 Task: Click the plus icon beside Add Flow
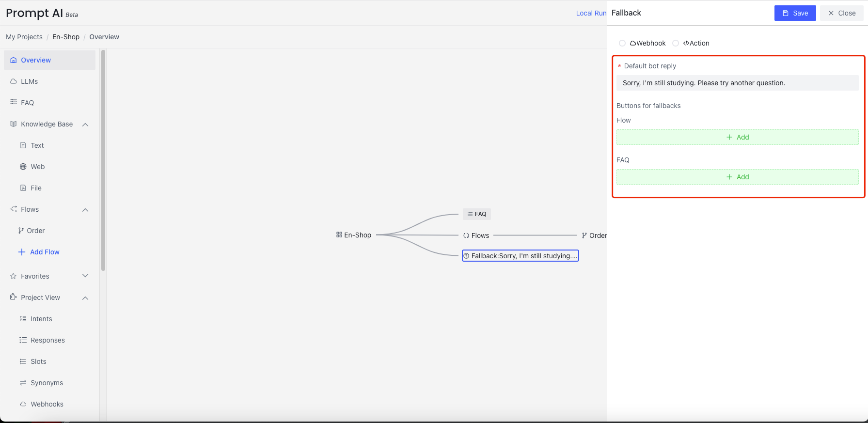point(22,252)
